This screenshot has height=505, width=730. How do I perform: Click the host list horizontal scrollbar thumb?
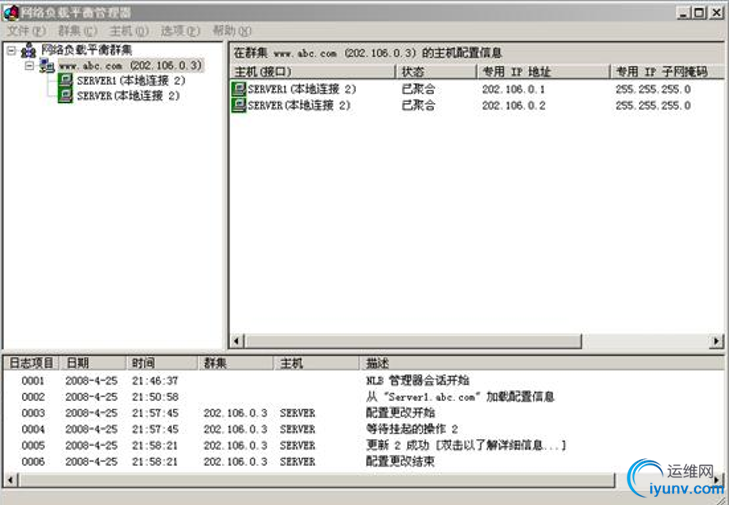click(x=413, y=341)
